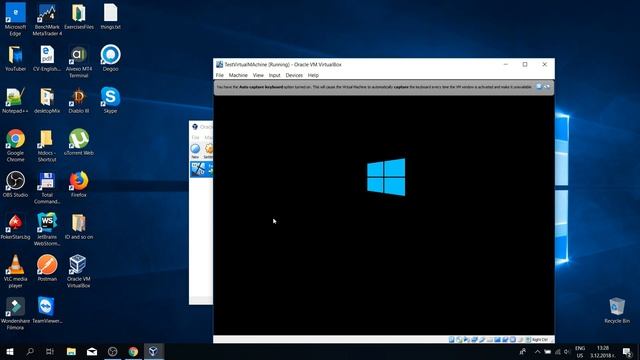The height and width of the screenshot is (360, 640).
Task: Select the Postman desktop shortcut
Action: (47, 269)
